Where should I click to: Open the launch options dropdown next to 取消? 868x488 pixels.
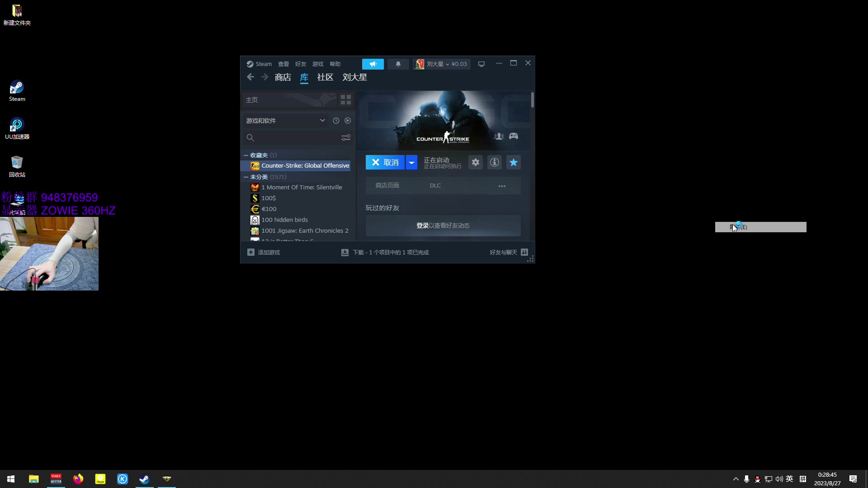411,162
